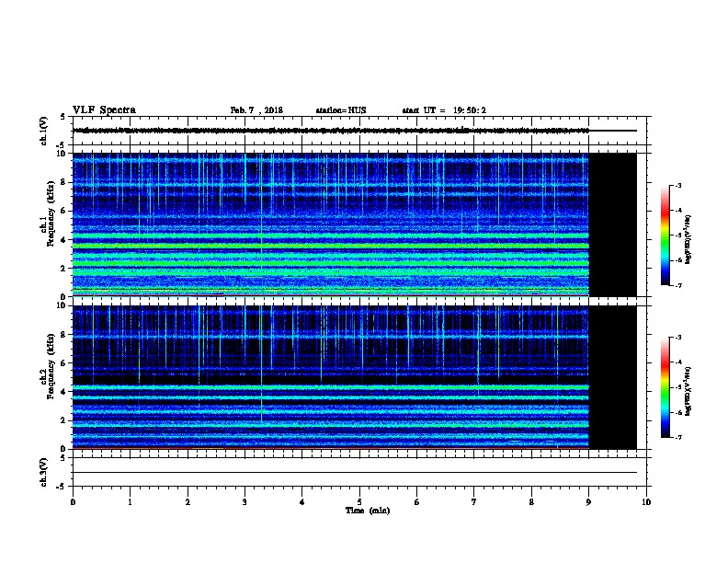Click the "0" tick on the time axis

(x=73, y=502)
